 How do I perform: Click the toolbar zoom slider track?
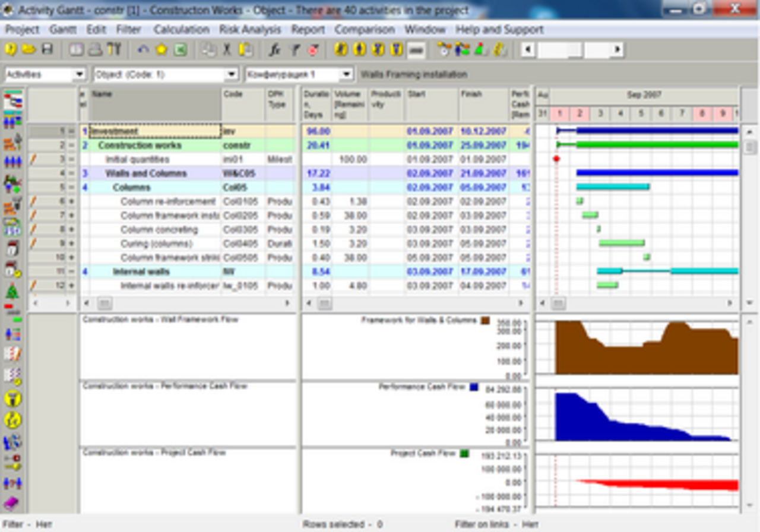click(572, 50)
